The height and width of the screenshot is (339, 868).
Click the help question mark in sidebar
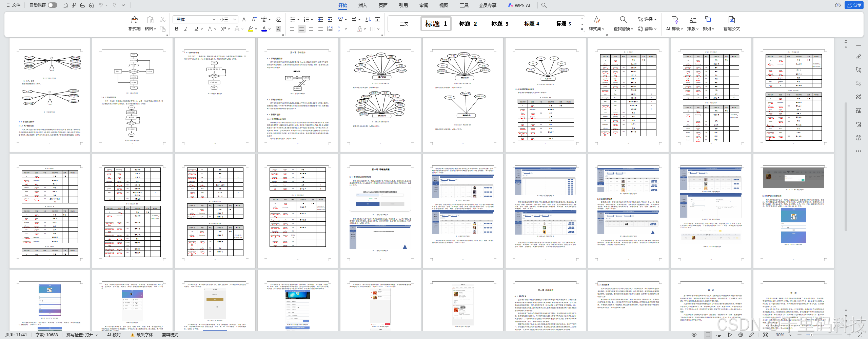(859, 138)
